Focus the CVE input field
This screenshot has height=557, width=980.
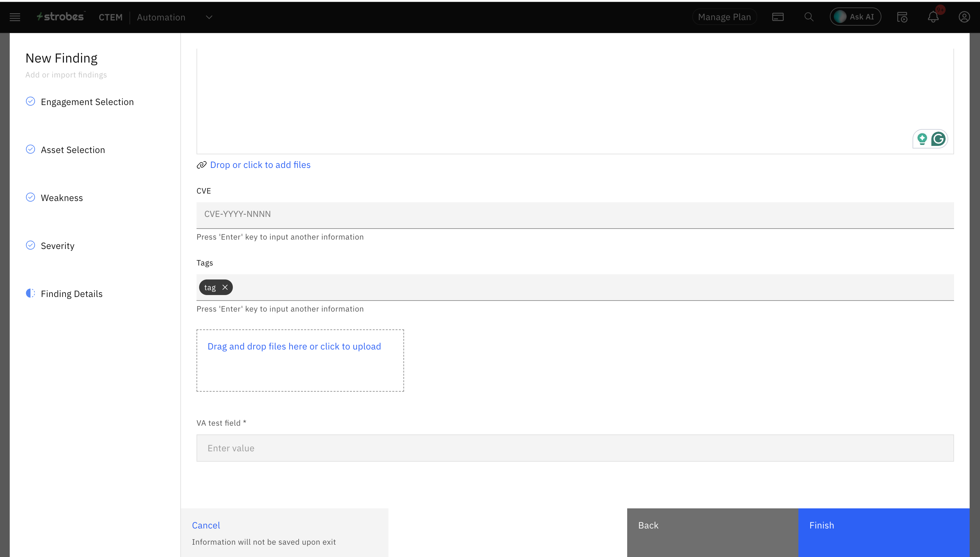click(575, 215)
